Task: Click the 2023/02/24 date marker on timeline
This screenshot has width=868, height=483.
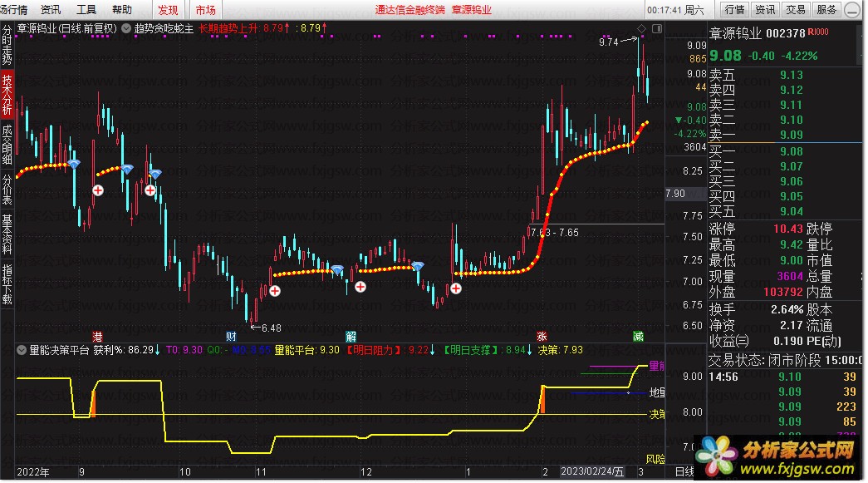Action: coord(592,471)
